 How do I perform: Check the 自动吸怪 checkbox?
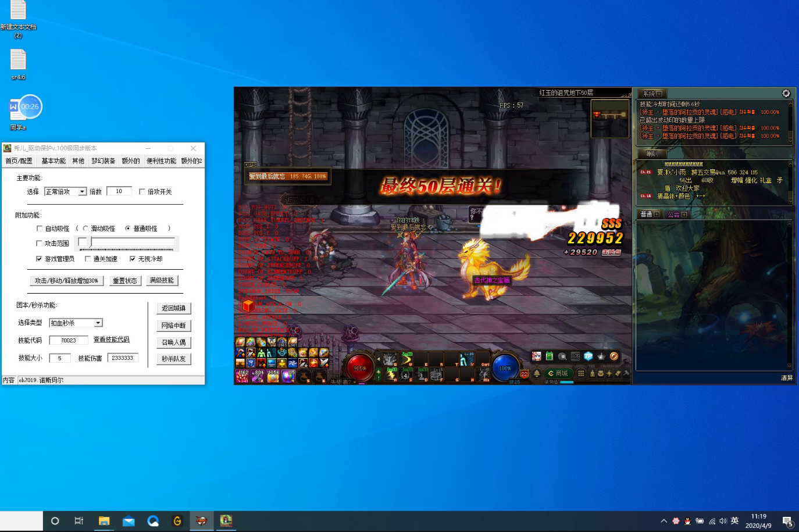40,228
